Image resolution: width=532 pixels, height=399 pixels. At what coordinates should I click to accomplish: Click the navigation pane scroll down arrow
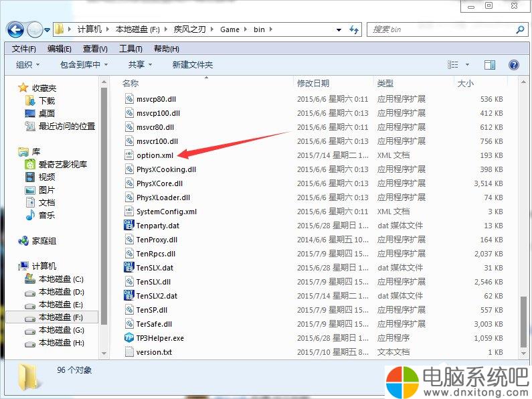click(104, 353)
